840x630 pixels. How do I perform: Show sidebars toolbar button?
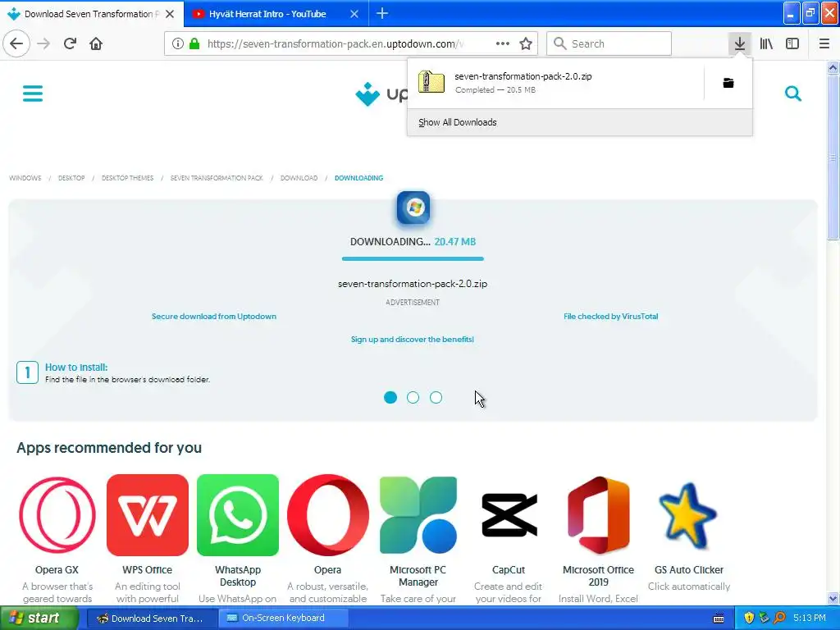pyautogui.click(x=792, y=43)
